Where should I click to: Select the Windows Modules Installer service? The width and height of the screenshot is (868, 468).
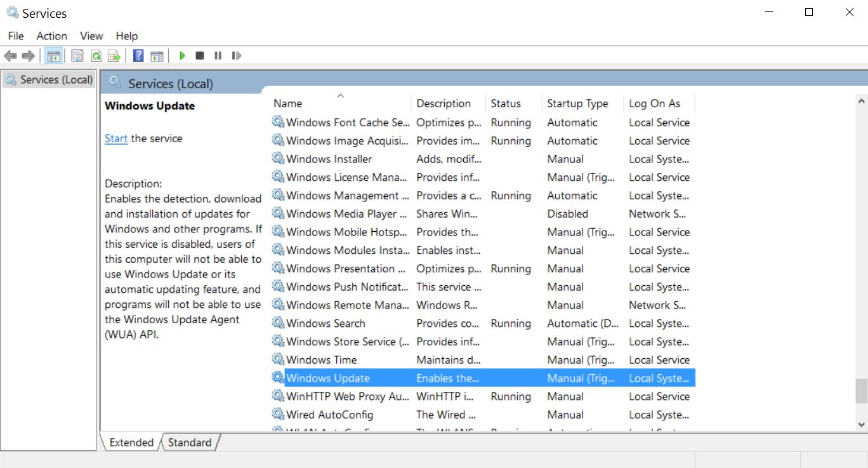tap(483, 250)
